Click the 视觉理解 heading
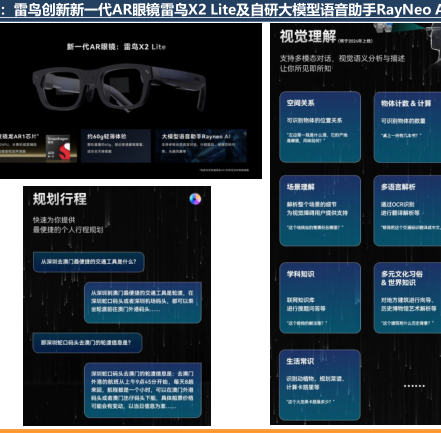This screenshot has height=433, width=441. (x=308, y=36)
